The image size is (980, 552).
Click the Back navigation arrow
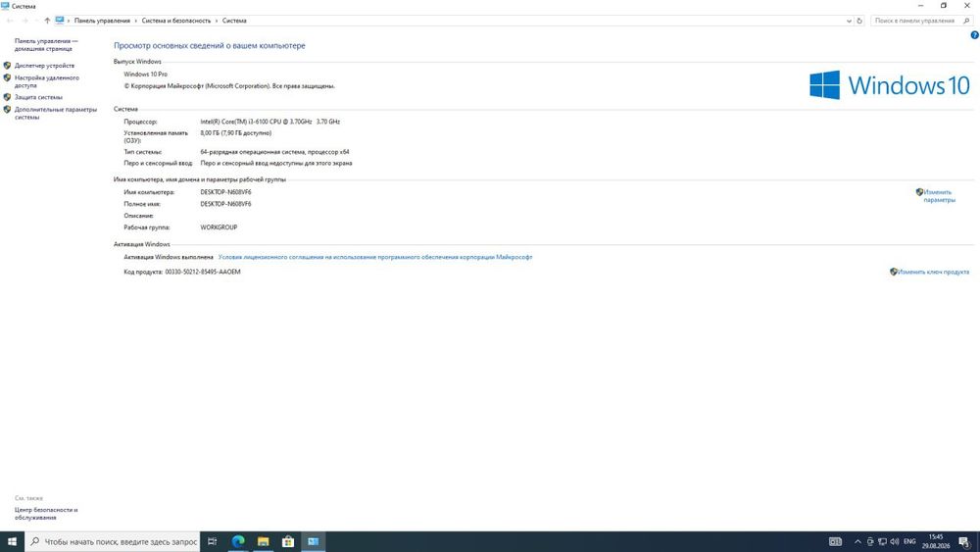coord(10,21)
